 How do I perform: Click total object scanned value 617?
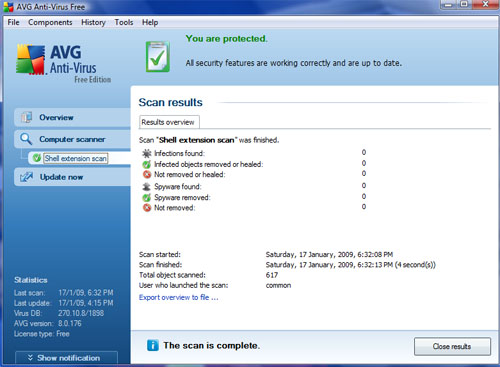(272, 275)
